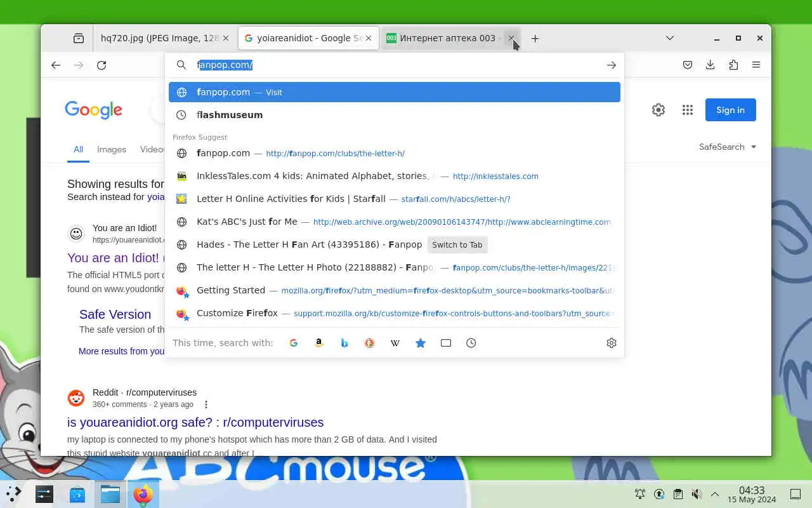
Task: Close the Интернет аптека 003 tab
Action: [x=511, y=38]
